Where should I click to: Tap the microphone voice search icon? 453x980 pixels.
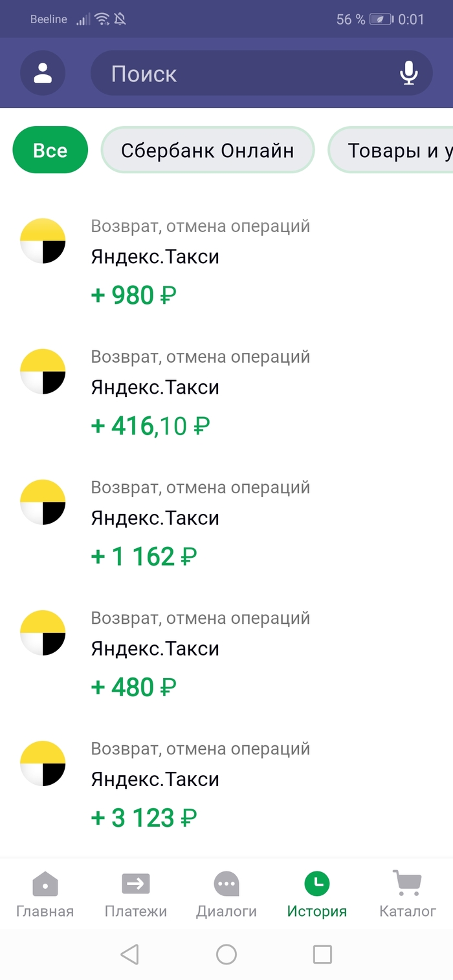point(408,73)
